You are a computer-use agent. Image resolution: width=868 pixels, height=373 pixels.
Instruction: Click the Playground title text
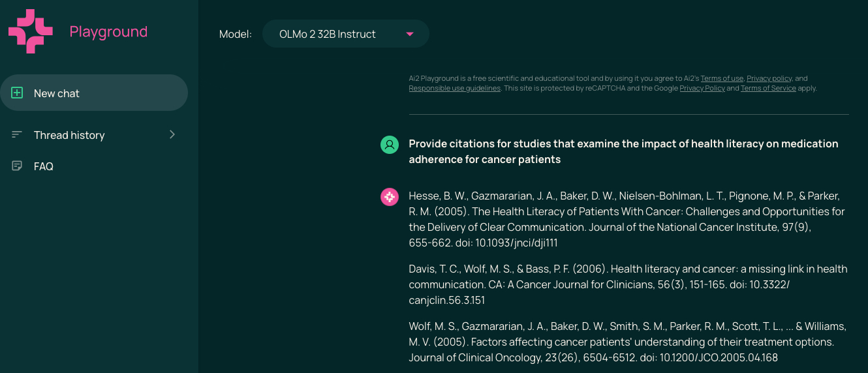[108, 31]
